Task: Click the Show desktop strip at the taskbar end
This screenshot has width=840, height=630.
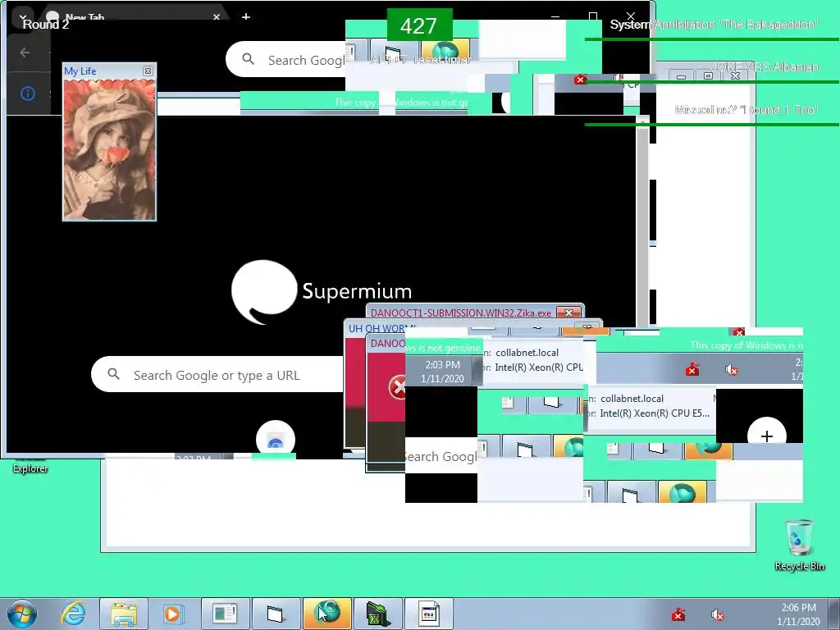Action: pyautogui.click(x=834, y=614)
